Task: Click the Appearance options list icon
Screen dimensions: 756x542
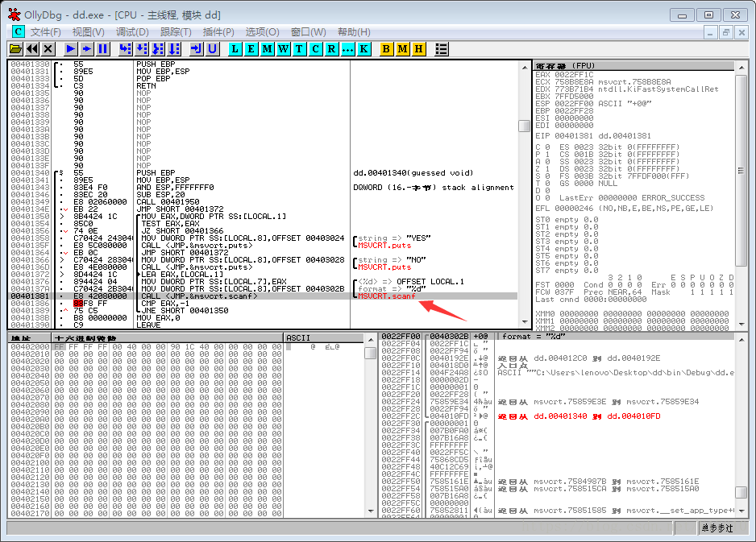Action: [441, 48]
